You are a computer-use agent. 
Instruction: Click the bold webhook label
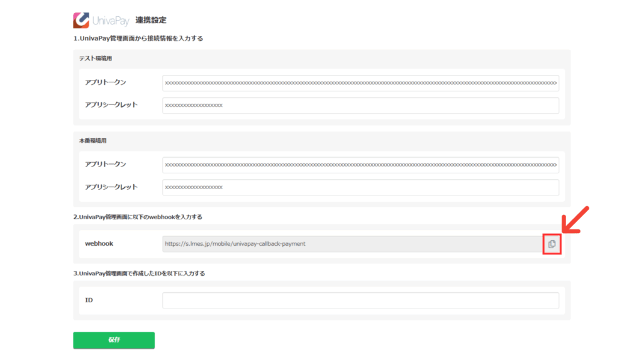tap(99, 244)
